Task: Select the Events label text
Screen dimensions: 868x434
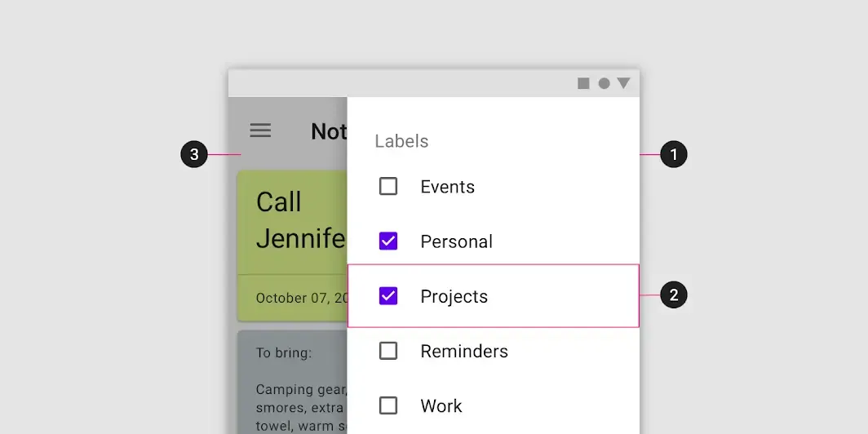Action: (447, 187)
